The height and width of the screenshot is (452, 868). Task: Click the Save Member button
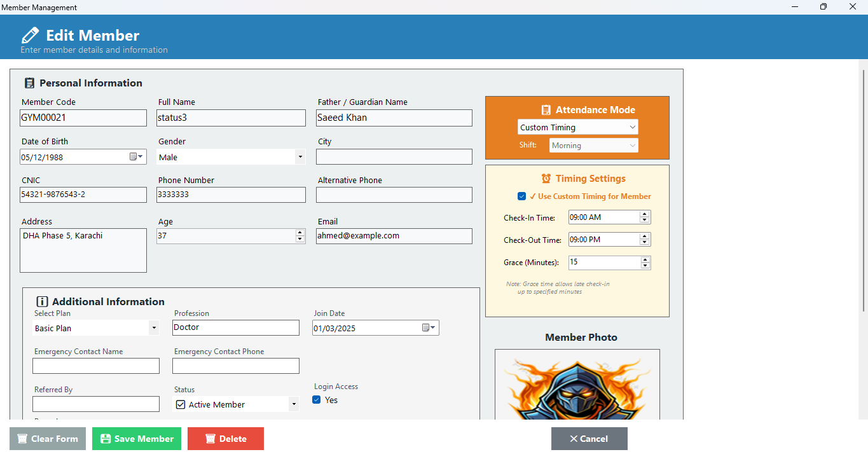137,439
